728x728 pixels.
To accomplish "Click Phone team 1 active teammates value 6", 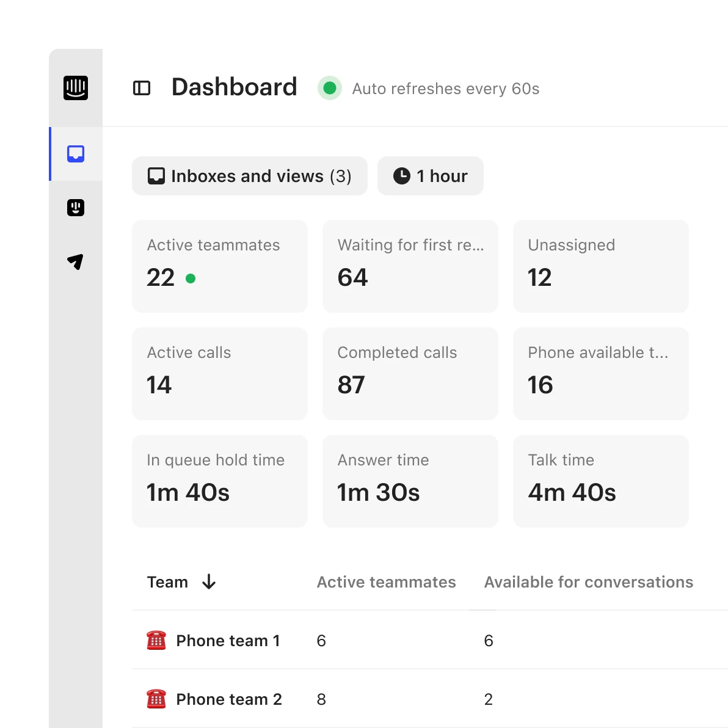I will pyautogui.click(x=321, y=641).
